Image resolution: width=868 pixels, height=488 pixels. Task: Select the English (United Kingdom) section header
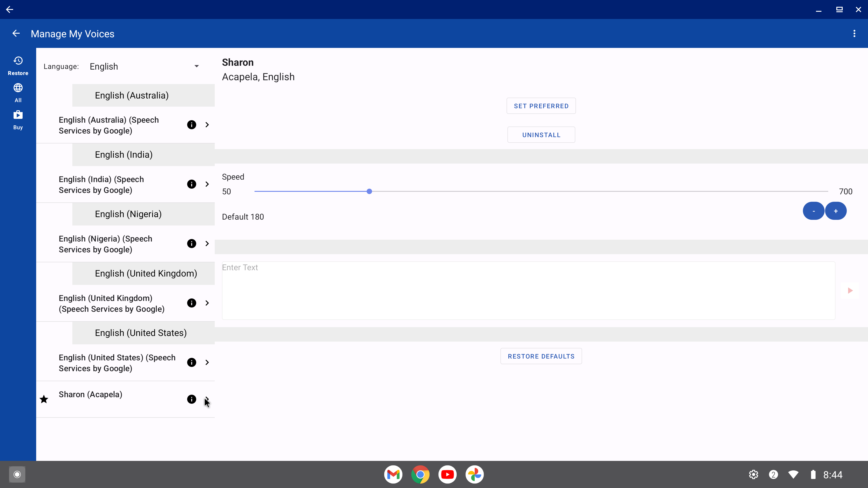(143, 273)
